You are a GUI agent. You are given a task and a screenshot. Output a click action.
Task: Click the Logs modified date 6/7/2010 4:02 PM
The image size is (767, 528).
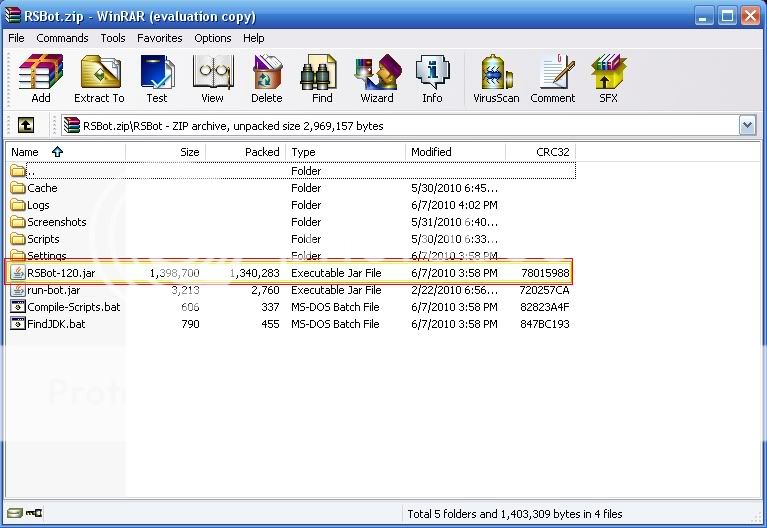click(454, 205)
